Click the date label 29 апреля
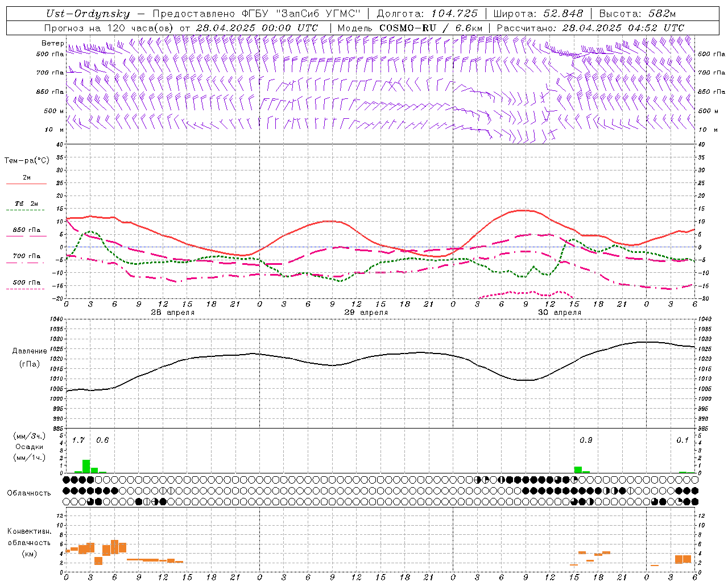Screen dimensions: 728x582 click(x=366, y=313)
